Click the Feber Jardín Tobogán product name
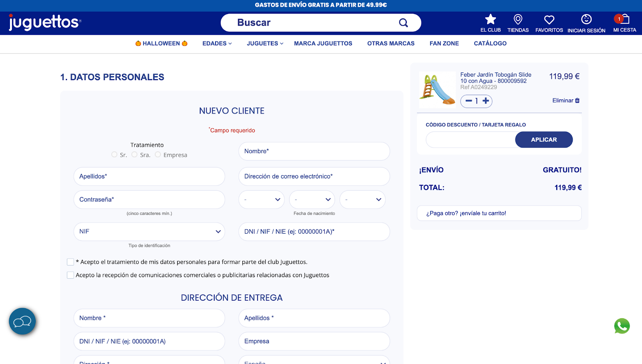 [496, 78]
